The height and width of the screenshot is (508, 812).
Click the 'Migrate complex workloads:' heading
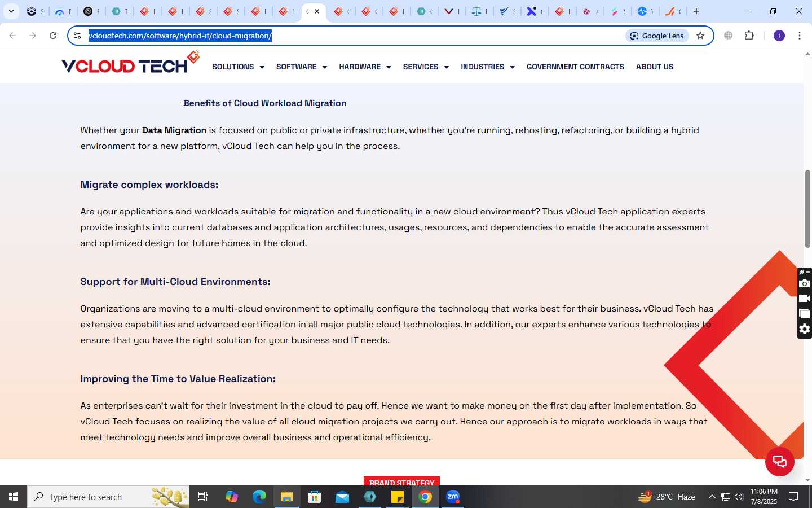coord(149,185)
